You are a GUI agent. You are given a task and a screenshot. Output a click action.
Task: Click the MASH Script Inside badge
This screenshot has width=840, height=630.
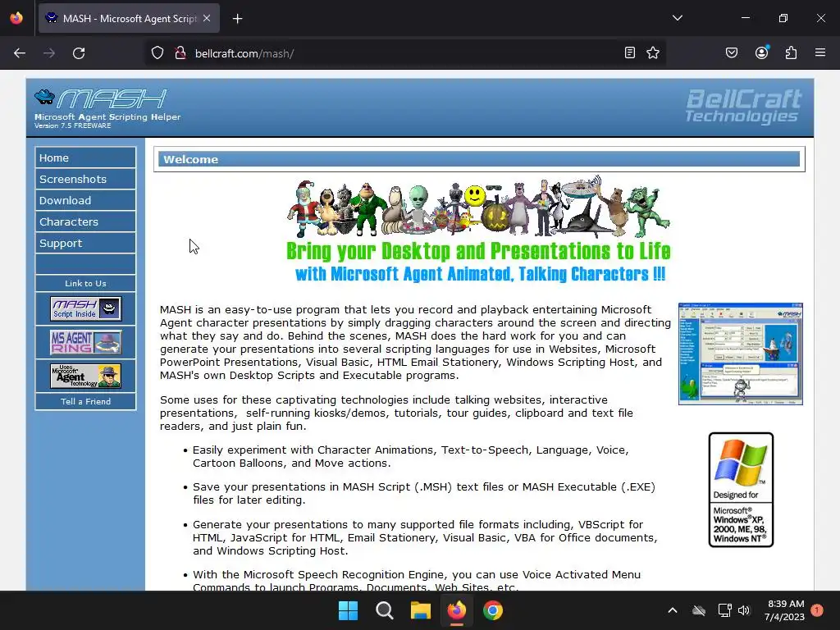point(85,308)
